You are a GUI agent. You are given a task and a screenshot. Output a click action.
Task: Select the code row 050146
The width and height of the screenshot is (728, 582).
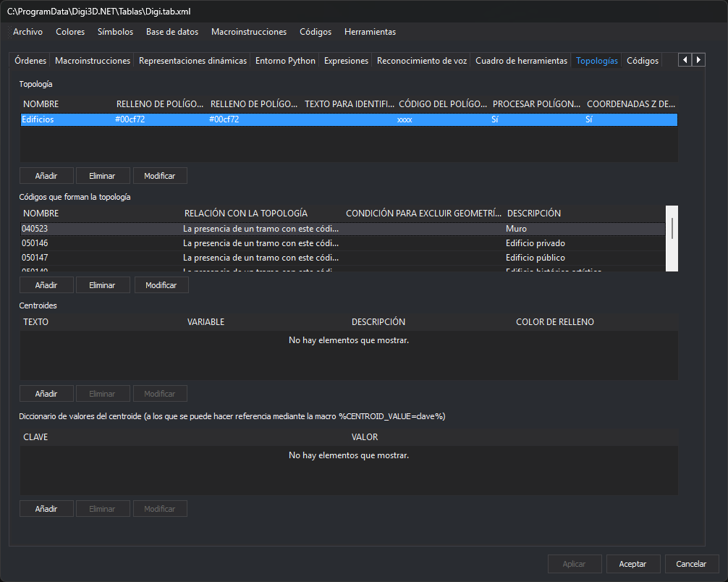coord(342,243)
